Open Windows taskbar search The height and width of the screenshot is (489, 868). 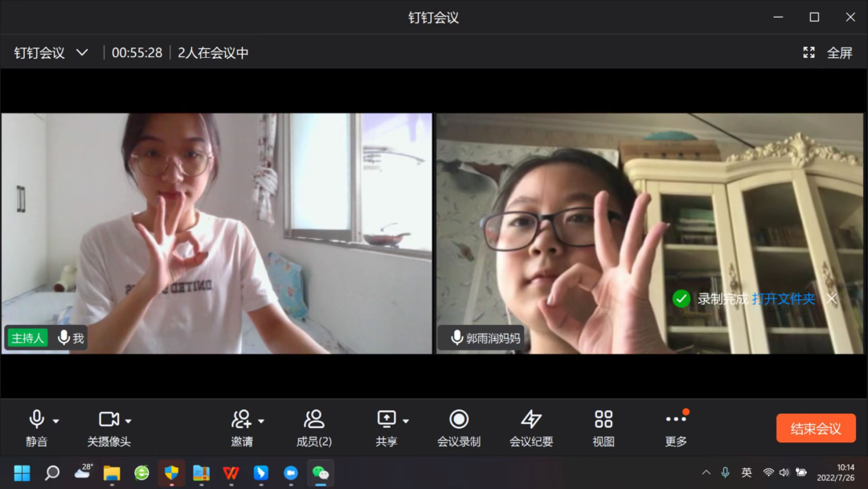(x=52, y=473)
